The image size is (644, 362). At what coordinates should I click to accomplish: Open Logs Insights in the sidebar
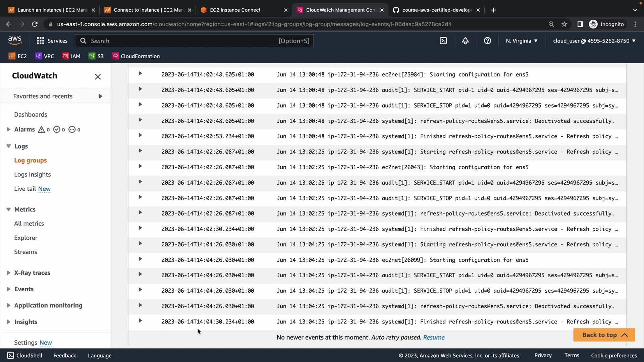(32, 174)
